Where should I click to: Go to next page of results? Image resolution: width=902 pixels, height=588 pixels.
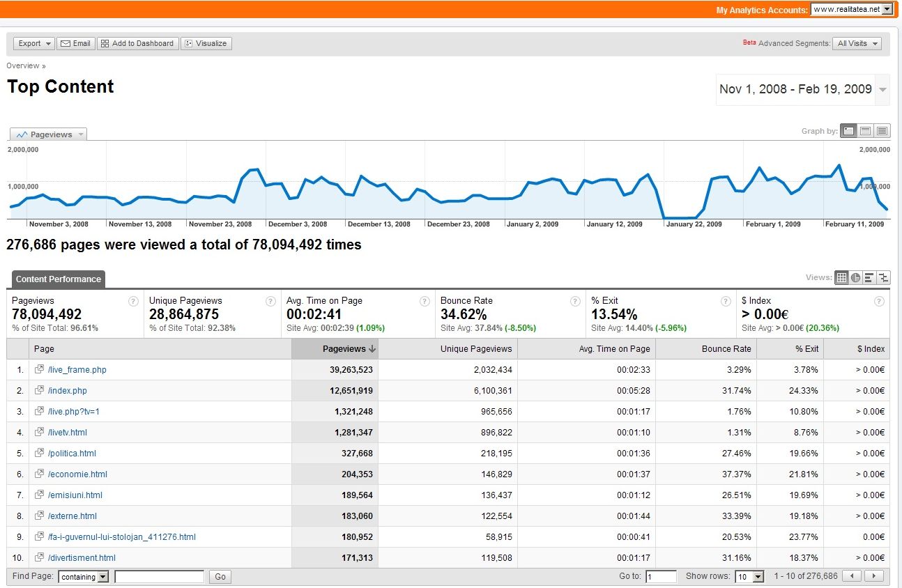coord(873,576)
